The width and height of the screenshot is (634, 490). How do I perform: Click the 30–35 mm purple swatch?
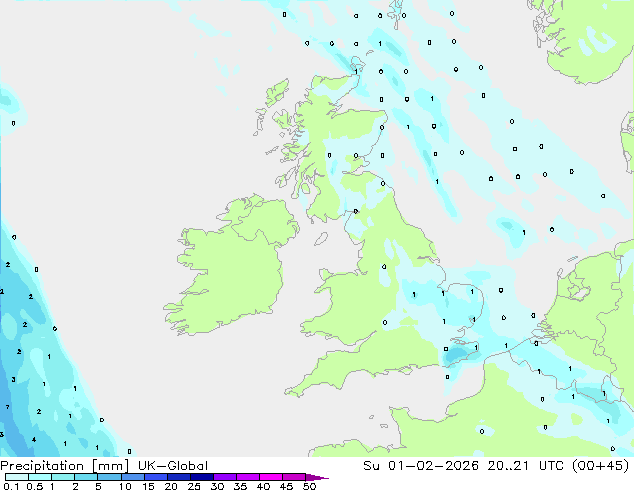coord(224,477)
